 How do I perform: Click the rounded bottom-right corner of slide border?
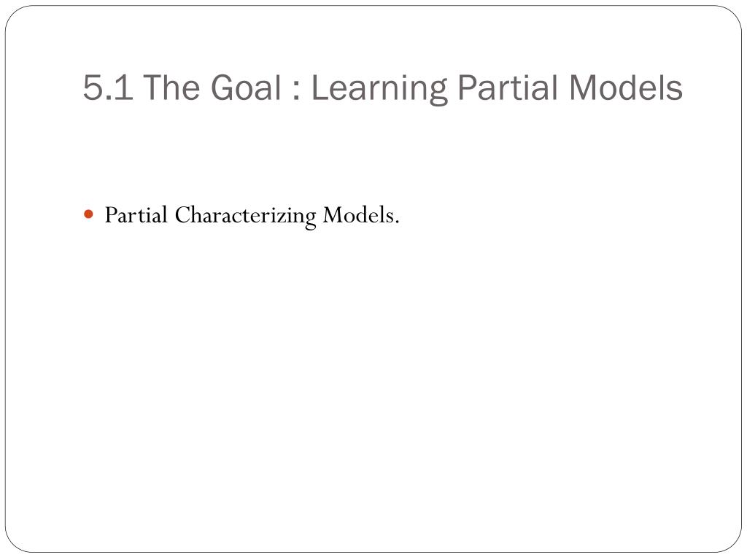pyautogui.click(x=732, y=542)
